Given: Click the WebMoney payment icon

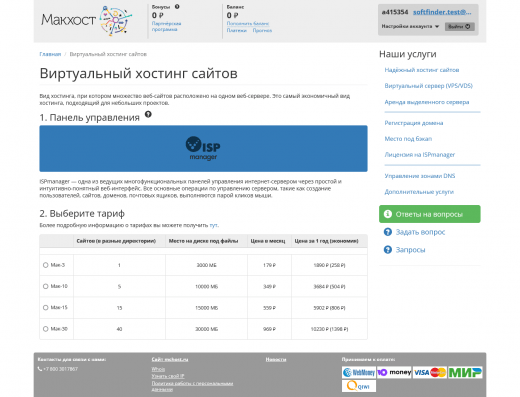Looking at the screenshot, I should 359,372.
